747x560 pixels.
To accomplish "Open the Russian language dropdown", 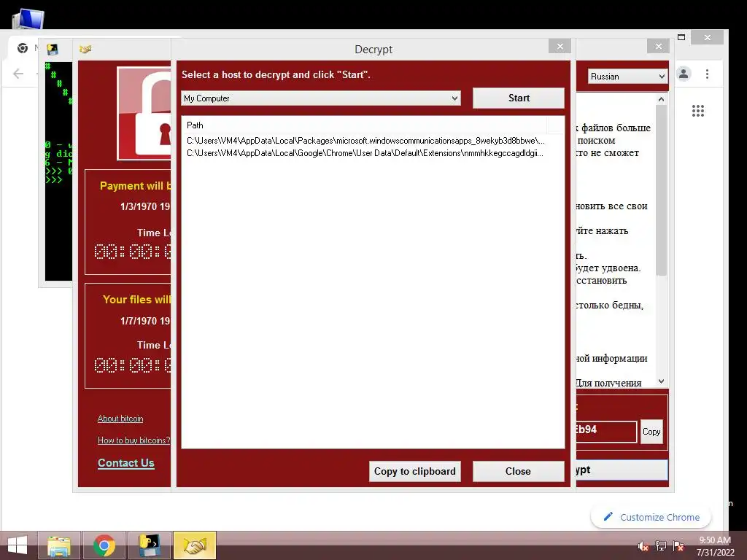I will pyautogui.click(x=627, y=76).
